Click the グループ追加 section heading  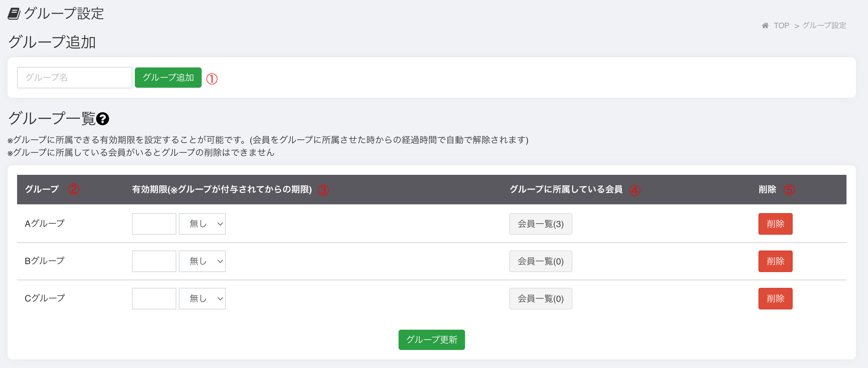pos(52,42)
